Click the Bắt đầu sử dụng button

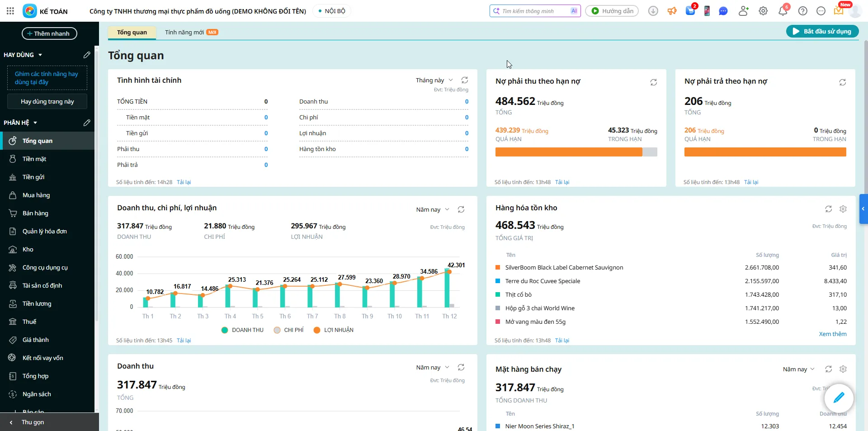tap(822, 31)
